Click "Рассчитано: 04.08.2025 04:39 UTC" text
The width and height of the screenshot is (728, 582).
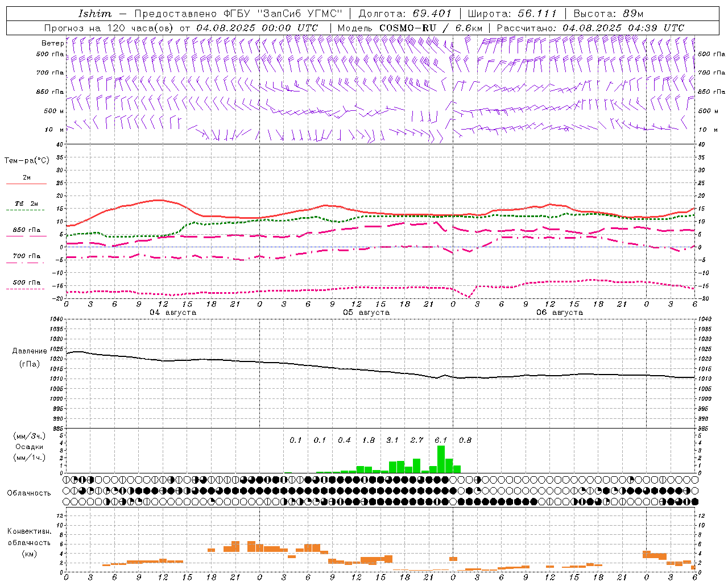click(x=590, y=28)
